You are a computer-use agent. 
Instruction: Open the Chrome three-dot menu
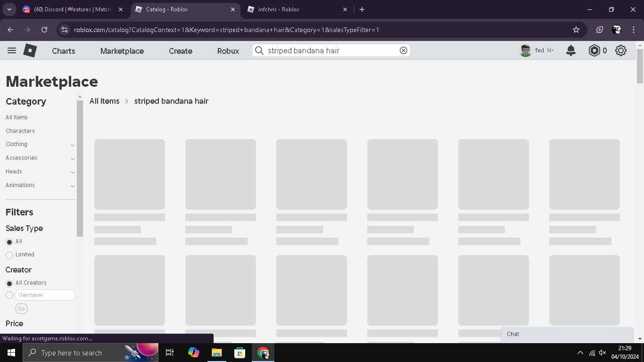click(634, 30)
